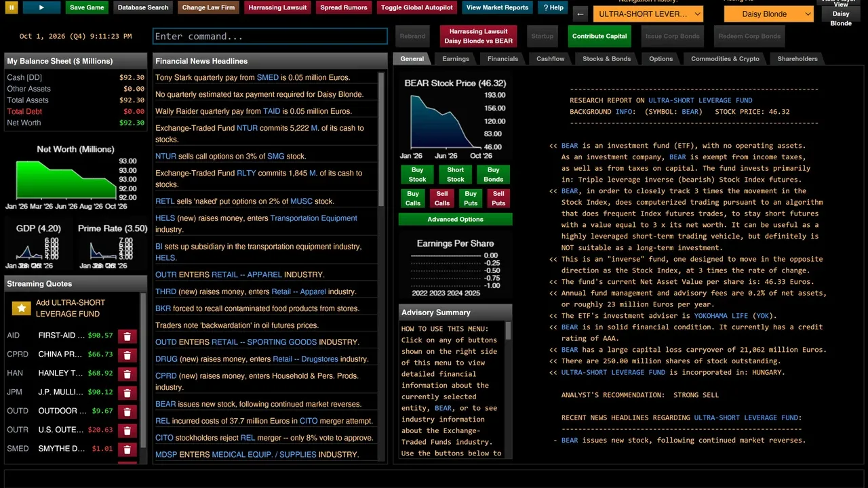Delete the SMED quote with its trash icon
The height and width of the screenshot is (488, 868).
[127, 449]
